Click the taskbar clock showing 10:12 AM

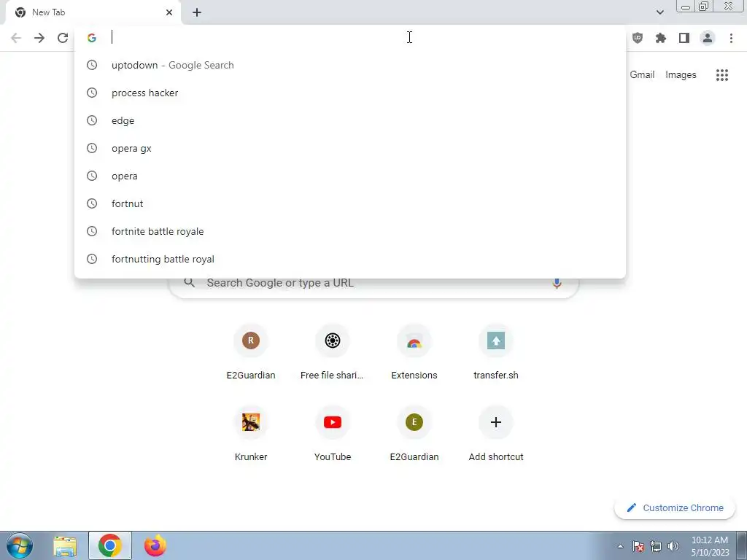(x=709, y=546)
